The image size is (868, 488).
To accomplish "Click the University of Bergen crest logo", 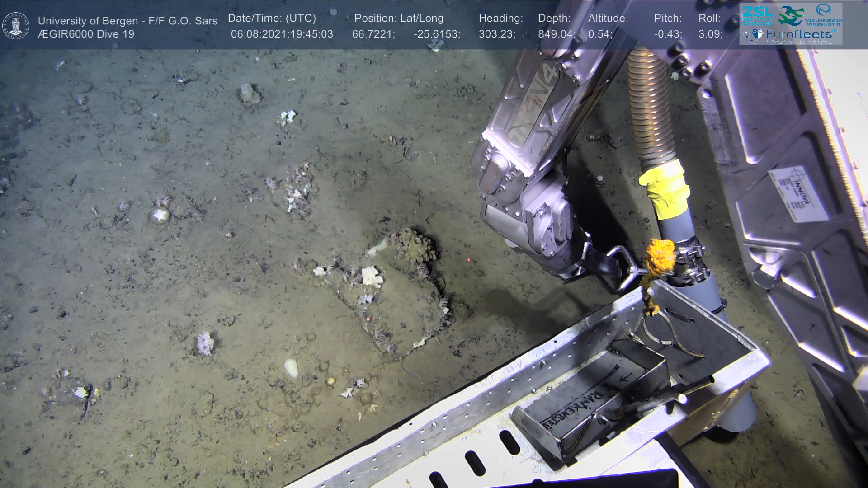I will coord(16,25).
